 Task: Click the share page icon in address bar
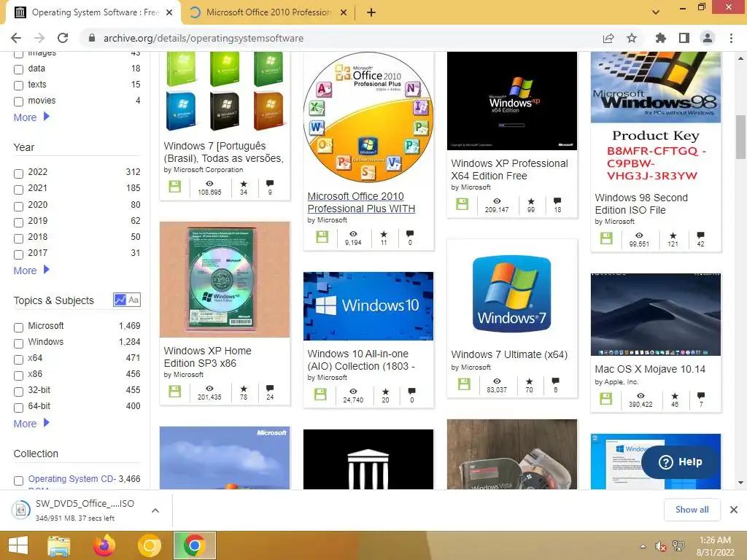click(608, 38)
